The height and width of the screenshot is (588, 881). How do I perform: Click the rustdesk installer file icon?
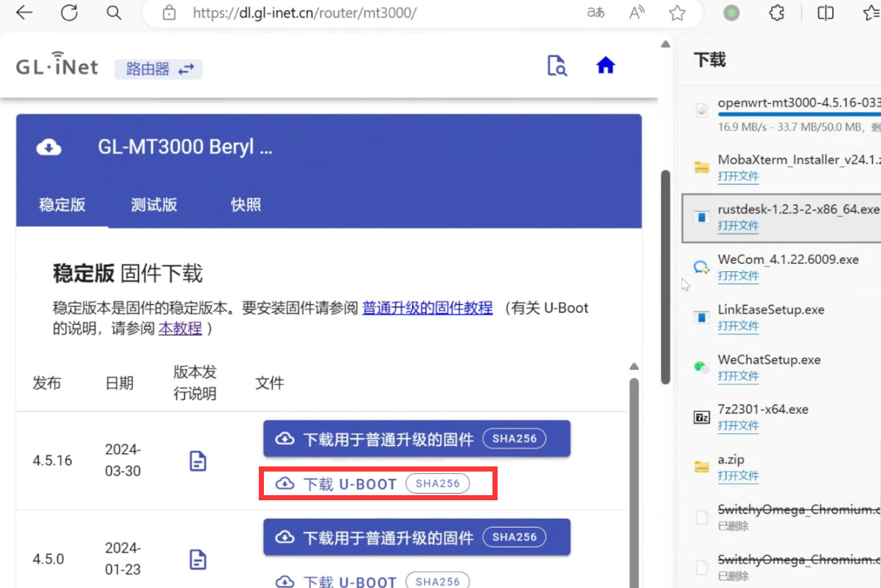tap(700, 217)
